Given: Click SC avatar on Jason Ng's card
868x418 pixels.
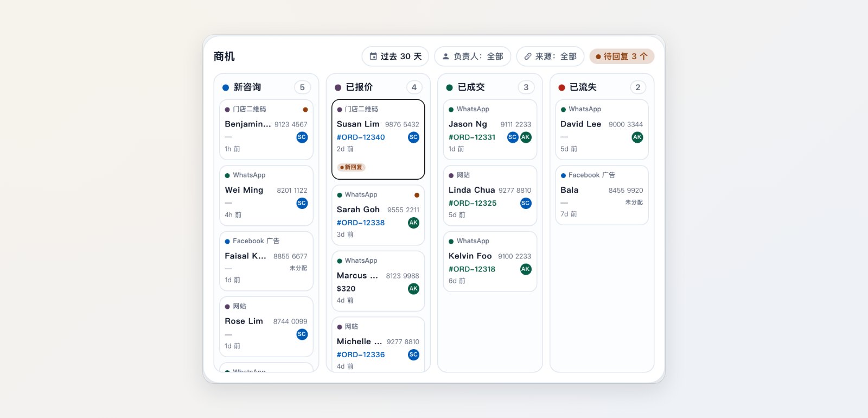Looking at the screenshot, I should click(513, 137).
